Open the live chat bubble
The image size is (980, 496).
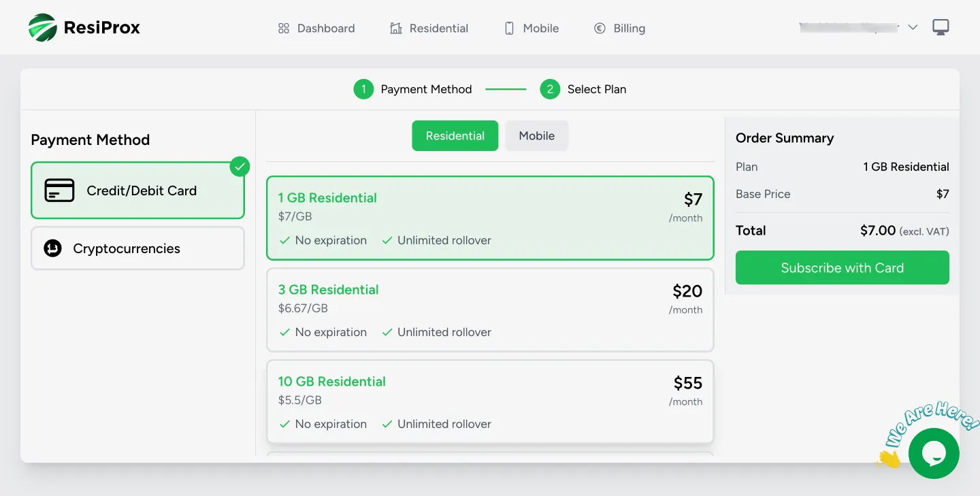tap(933, 453)
